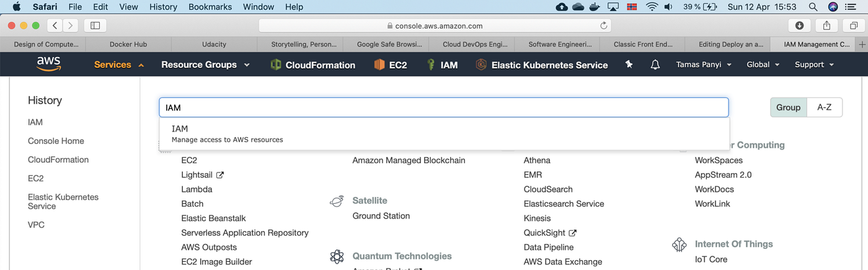Viewport: 868px width, 270px height.
Task: Open Elastic Kubernetes Service shortcut
Action: [x=541, y=65]
